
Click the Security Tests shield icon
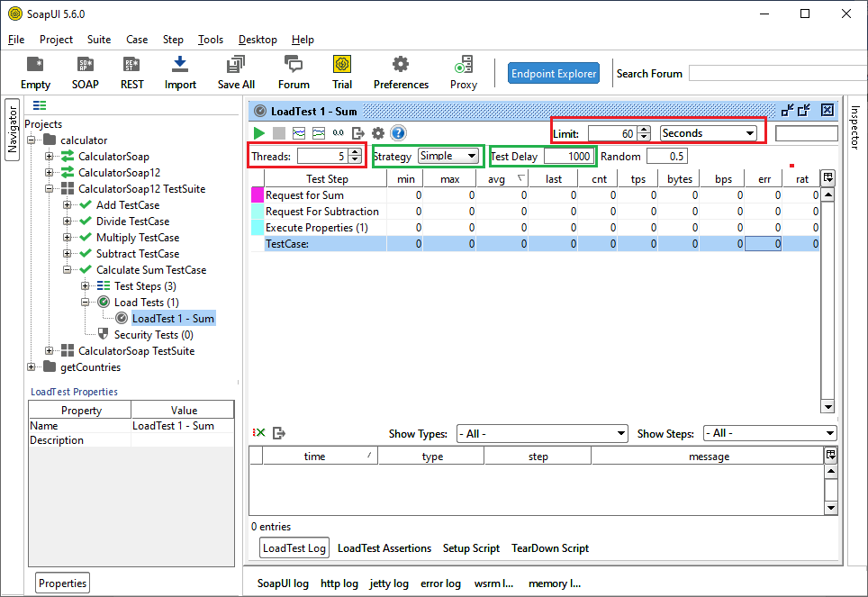click(x=103, y=333)
